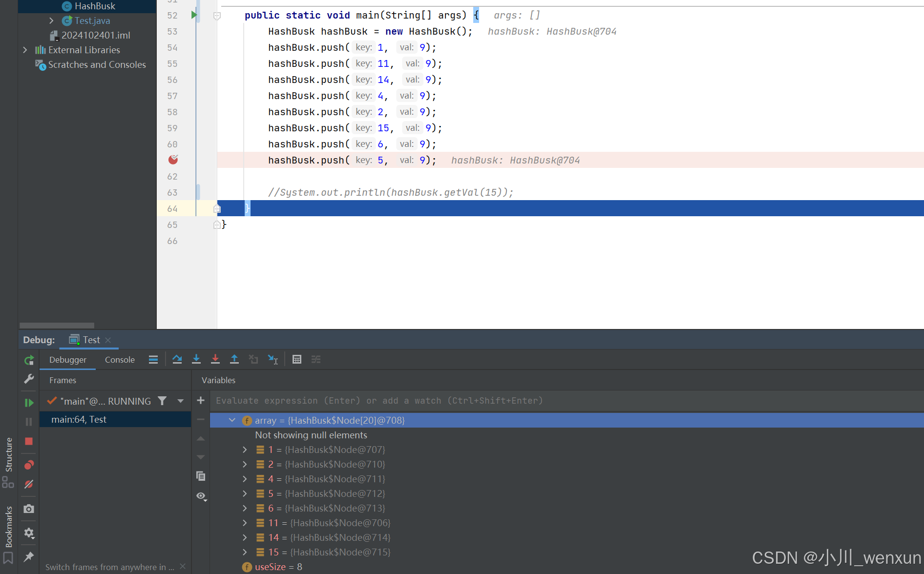Expand array element 14 Node@714
This screenshot has height=574, width=924.
click(245, 537)
